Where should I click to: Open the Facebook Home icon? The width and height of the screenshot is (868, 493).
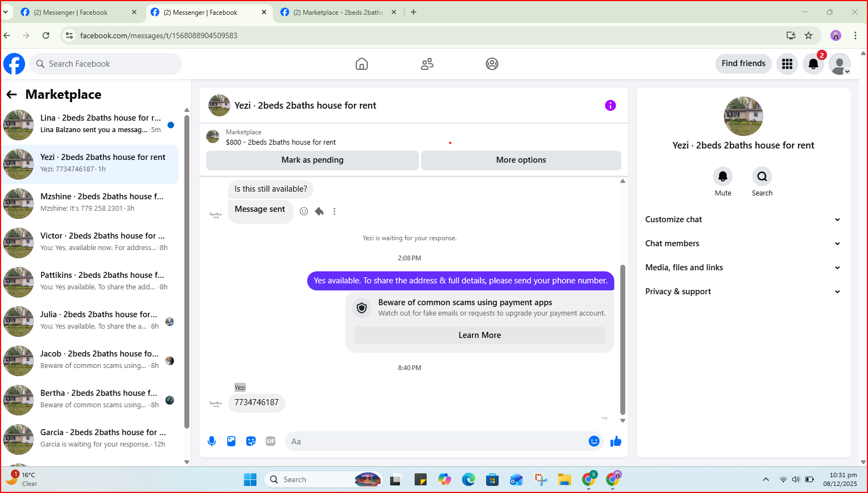point(362,64)
